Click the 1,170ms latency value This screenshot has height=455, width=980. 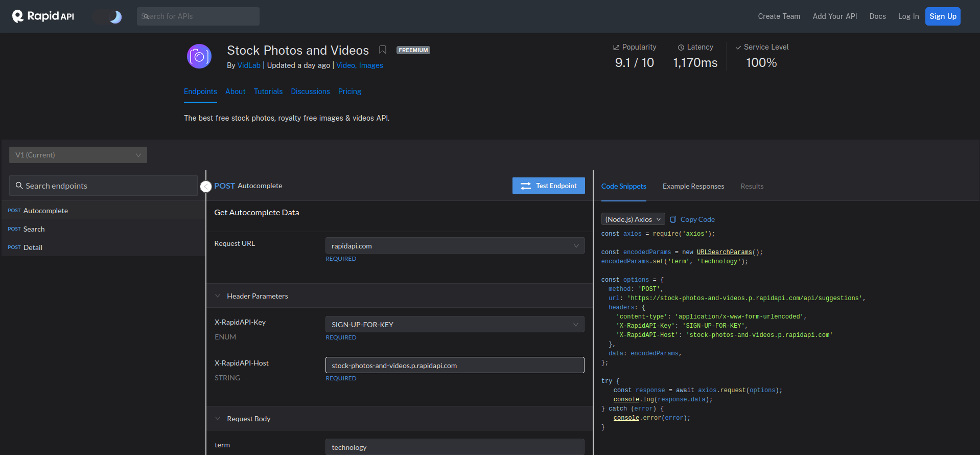695,63
